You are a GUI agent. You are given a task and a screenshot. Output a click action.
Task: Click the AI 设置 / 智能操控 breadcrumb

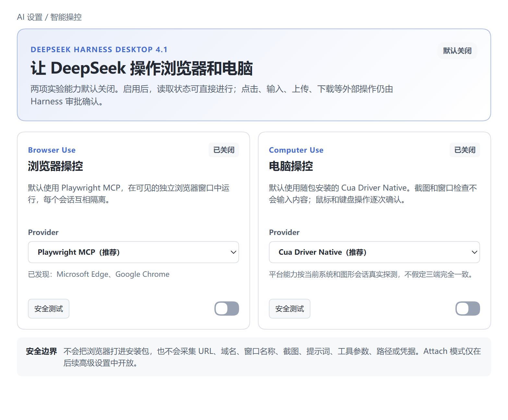[49, 17]
